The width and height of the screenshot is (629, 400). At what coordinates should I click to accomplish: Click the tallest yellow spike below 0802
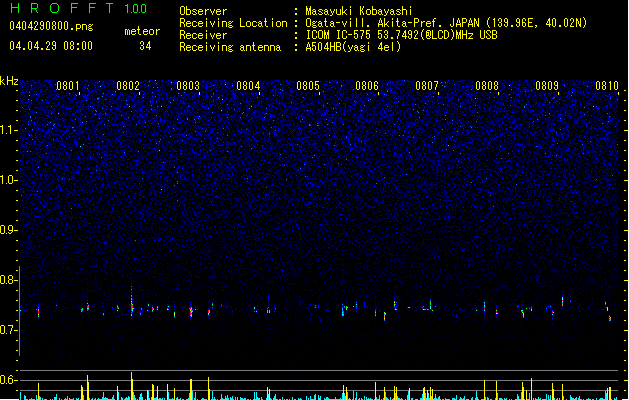coord(132,386)
